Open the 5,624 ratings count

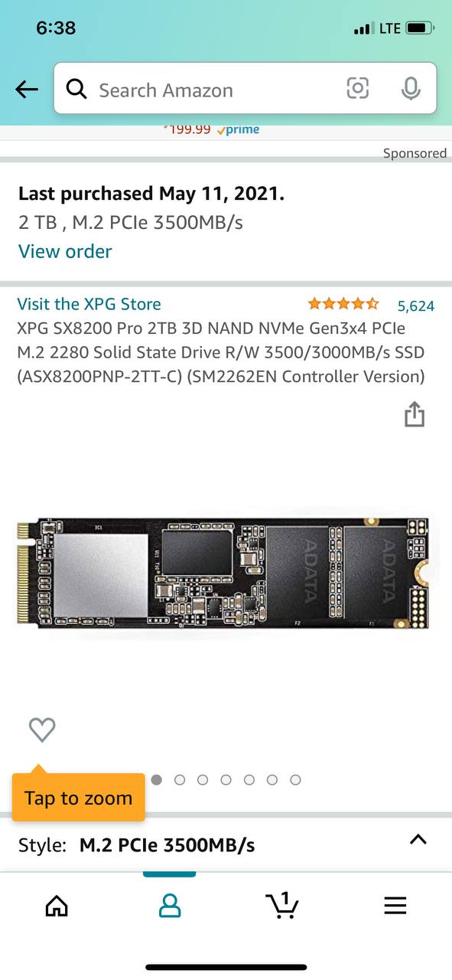[x=416, y=306]
